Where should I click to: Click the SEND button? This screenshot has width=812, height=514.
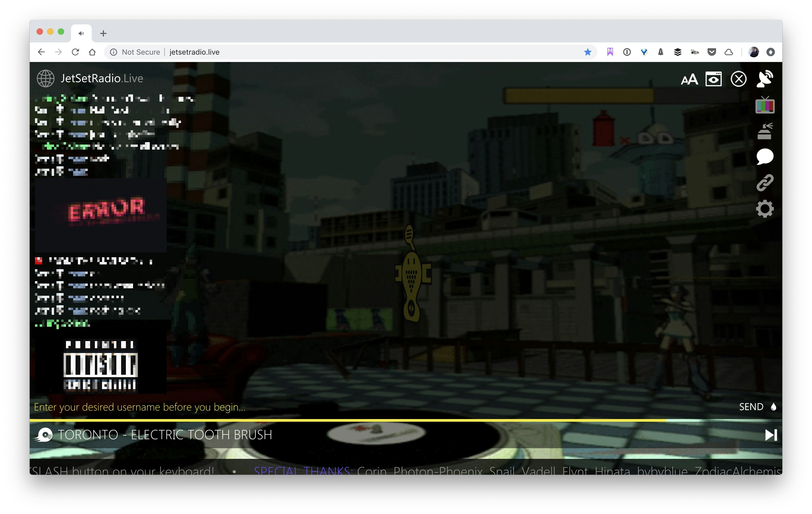pyautogui.click(x=752, y=407)
